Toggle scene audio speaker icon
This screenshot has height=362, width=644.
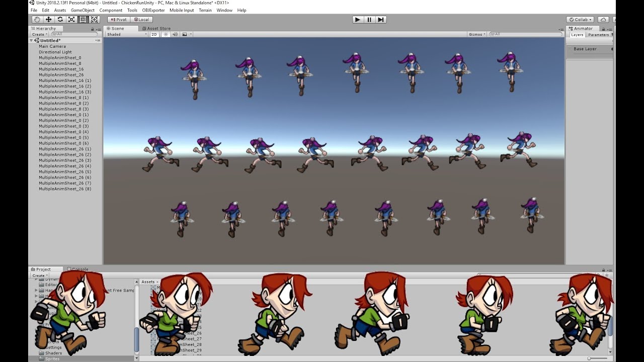point(175,34)
